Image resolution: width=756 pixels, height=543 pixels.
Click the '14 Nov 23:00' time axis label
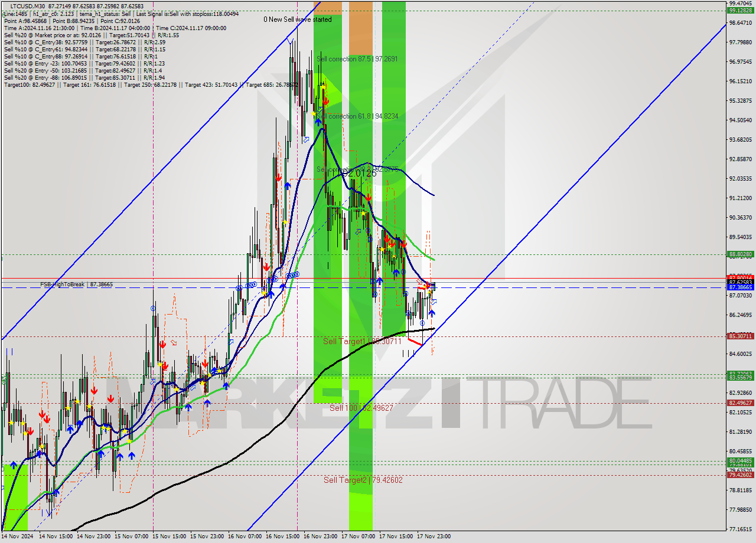click(x=93, y=537)
